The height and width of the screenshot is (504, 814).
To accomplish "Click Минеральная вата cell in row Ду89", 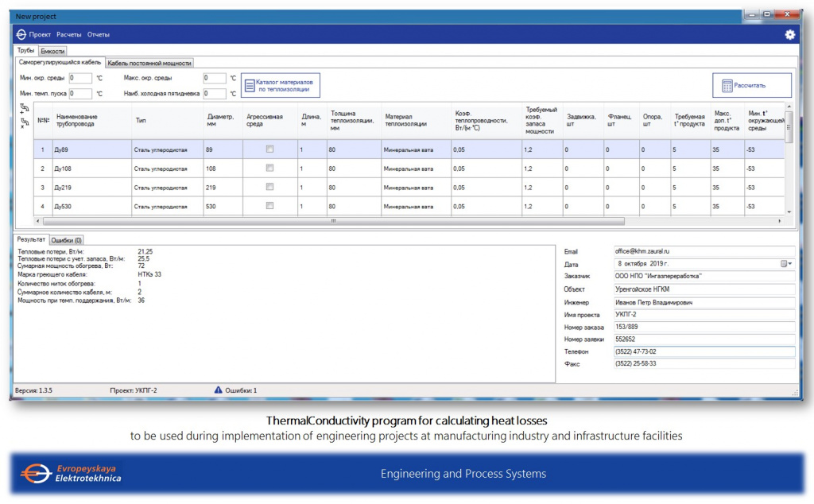I will 416,149.
